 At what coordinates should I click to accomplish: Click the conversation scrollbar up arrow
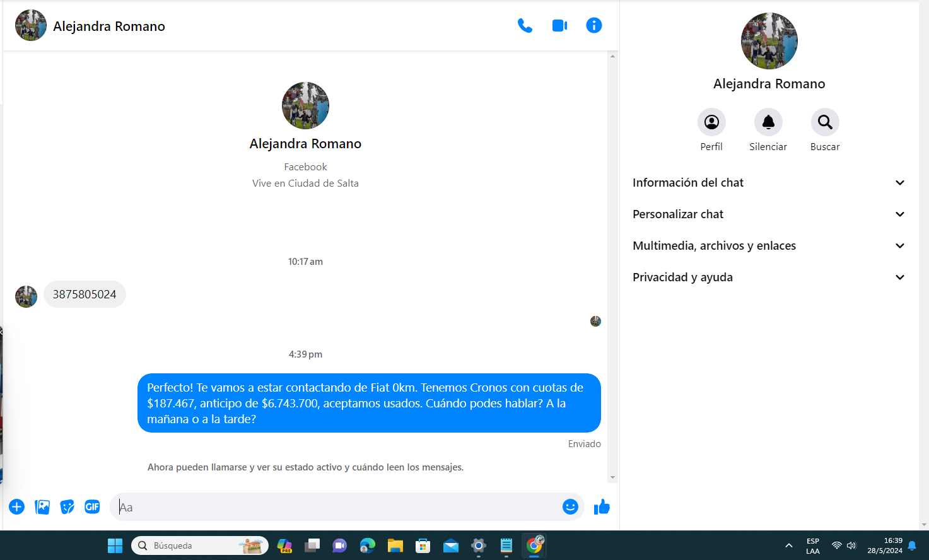[x=612, y=56]
